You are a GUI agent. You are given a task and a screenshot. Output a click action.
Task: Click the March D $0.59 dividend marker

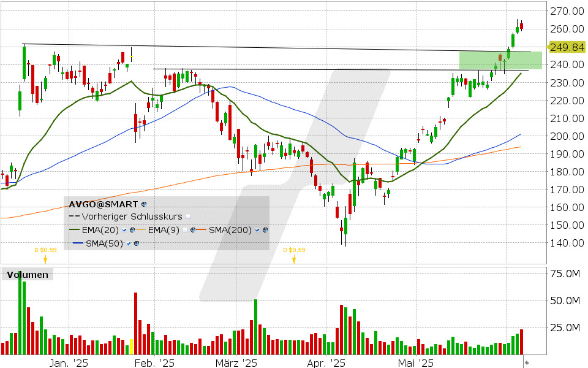pyautogui.click(x=294, y=255)
